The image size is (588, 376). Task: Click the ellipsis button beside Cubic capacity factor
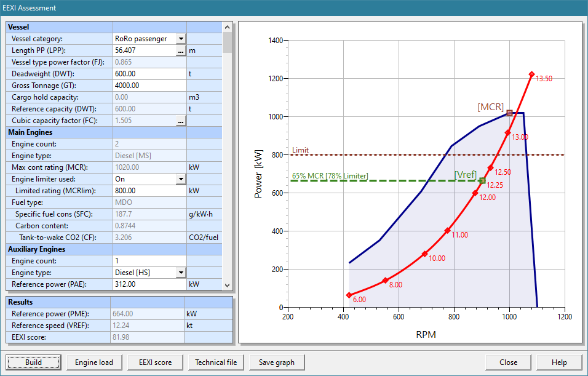tap(181, 121)
